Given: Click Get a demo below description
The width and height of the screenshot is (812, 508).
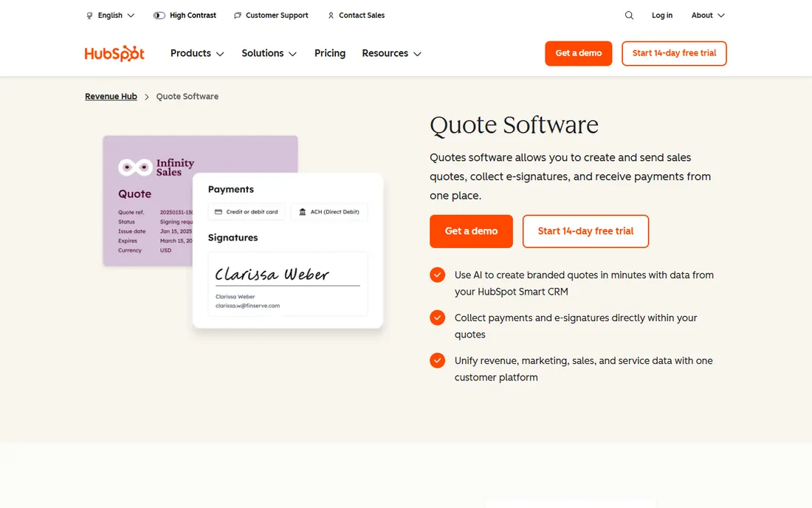Looking at the screenshot, I should click(x=471, y=231).
